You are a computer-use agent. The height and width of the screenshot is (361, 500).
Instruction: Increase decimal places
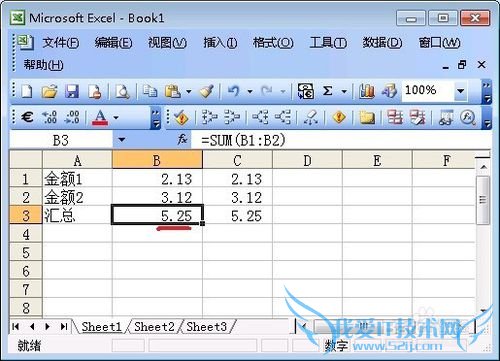[x=49, y=117]
